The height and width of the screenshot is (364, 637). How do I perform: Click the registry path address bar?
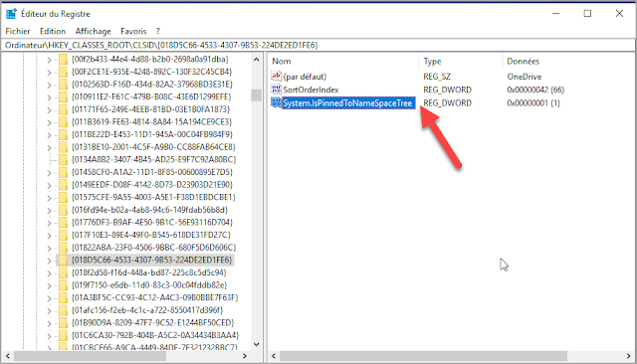click(318, 45)
